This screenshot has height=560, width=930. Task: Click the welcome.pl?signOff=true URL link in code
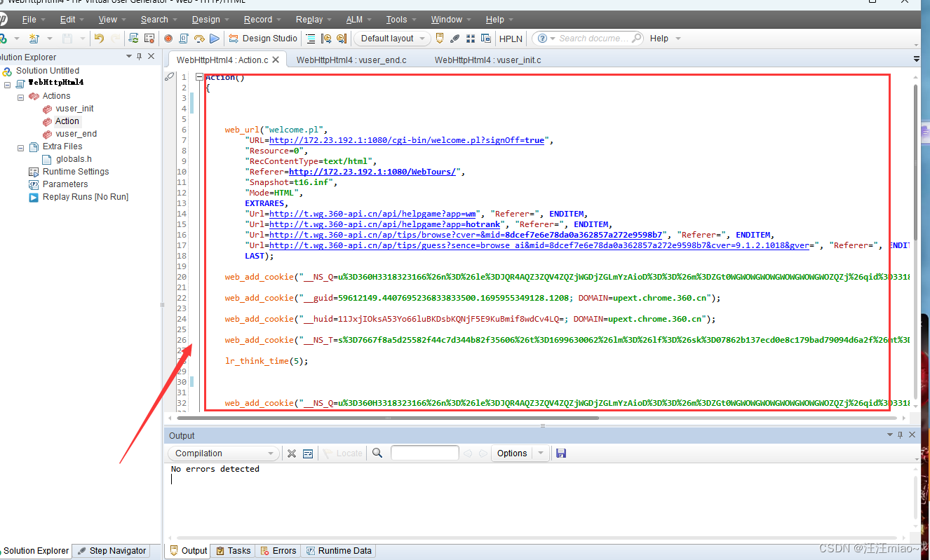[406, 140]
